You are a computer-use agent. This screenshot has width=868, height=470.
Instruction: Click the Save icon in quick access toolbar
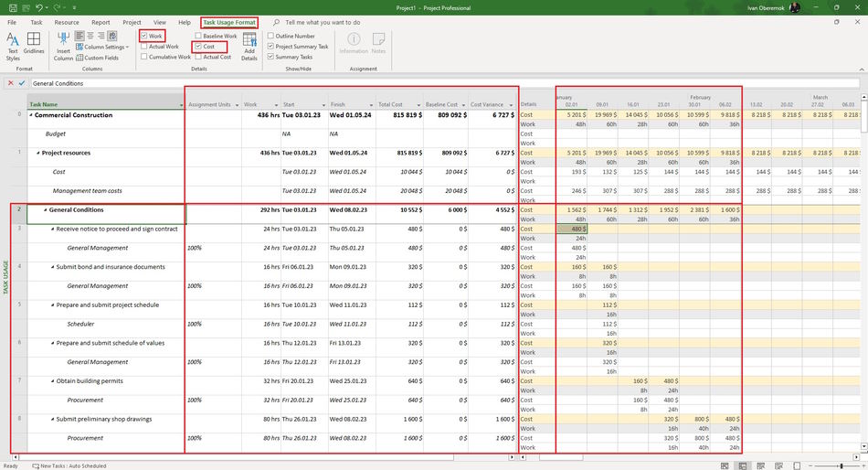click(x=13, y=7)
